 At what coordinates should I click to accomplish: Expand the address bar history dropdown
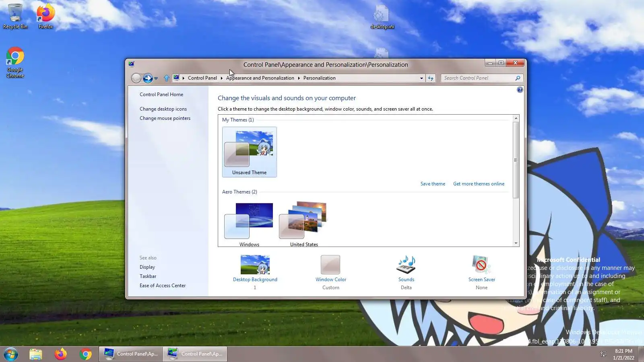pyautogui.click(x=421, y=78)
